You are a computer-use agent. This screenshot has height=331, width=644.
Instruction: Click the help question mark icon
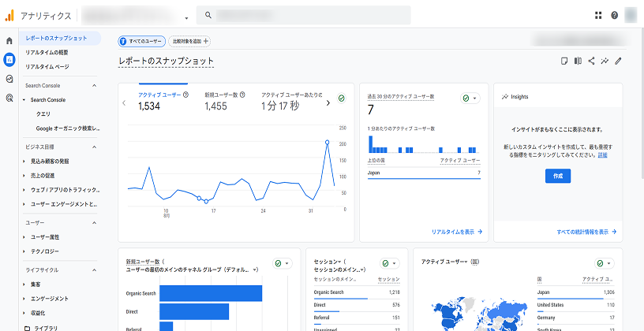614,15
